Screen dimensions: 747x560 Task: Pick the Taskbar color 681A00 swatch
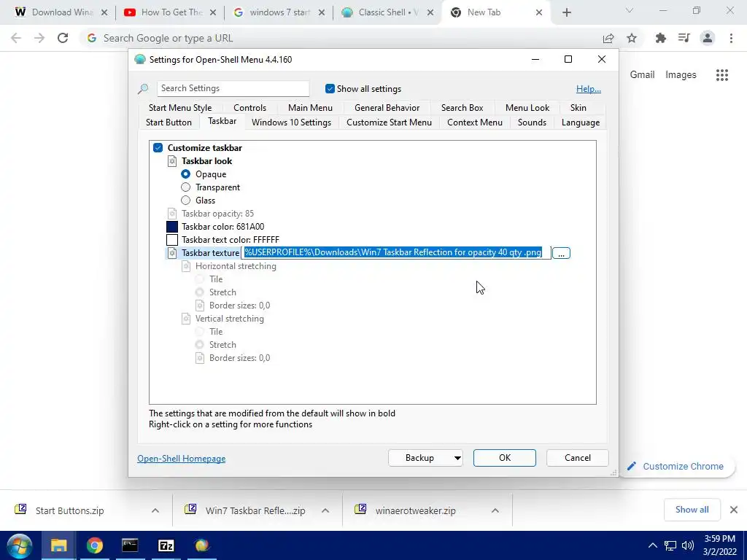click(x=172, y=227)
